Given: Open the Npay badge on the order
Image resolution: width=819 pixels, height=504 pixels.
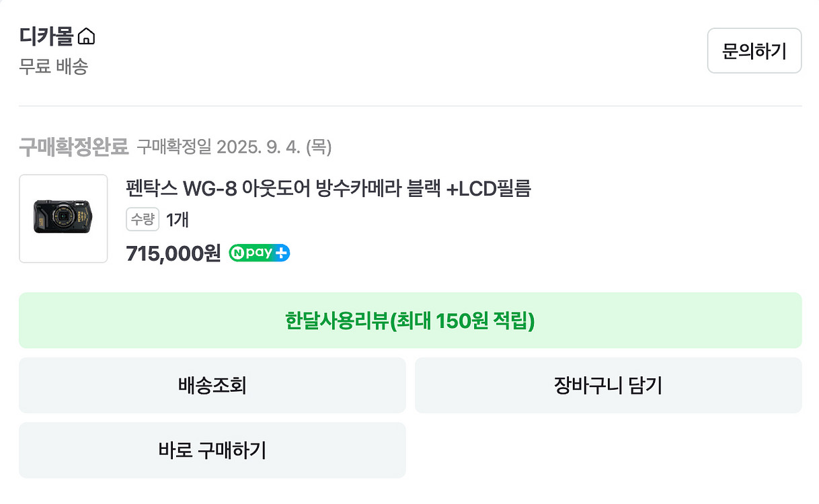Looking at the screenshot, I should click(x=259, y=252).
